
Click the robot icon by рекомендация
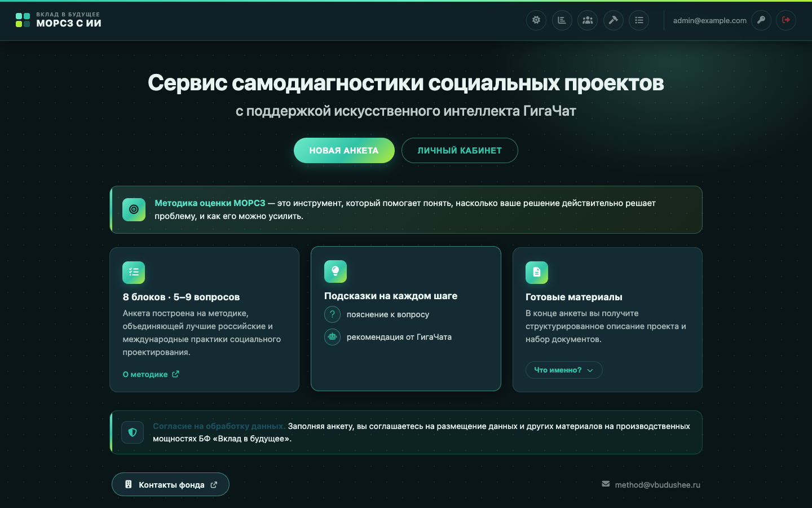[x=332, y=337]
